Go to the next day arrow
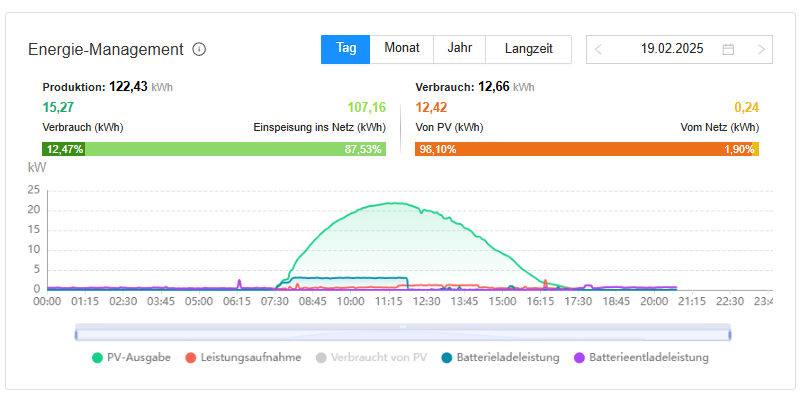 pos(761,50)
